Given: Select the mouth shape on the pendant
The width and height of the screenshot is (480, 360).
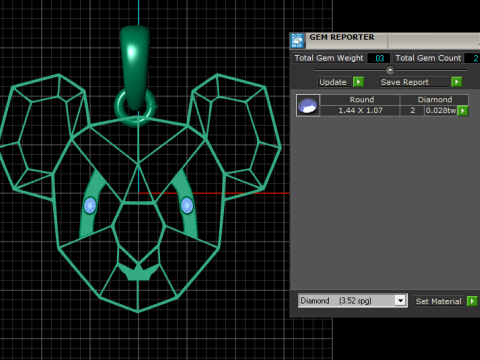Looking at the screenshot, I should tap(138, 272).
